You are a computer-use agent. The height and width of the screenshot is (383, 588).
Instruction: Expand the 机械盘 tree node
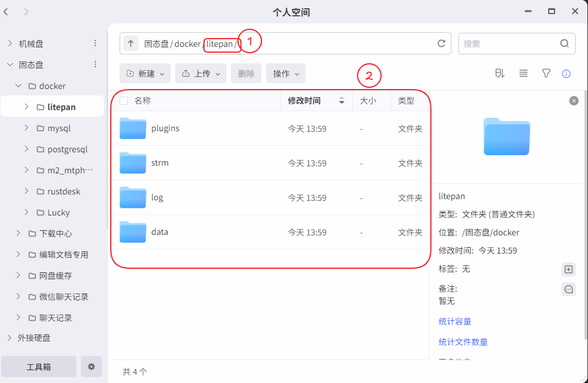point(10,43)
